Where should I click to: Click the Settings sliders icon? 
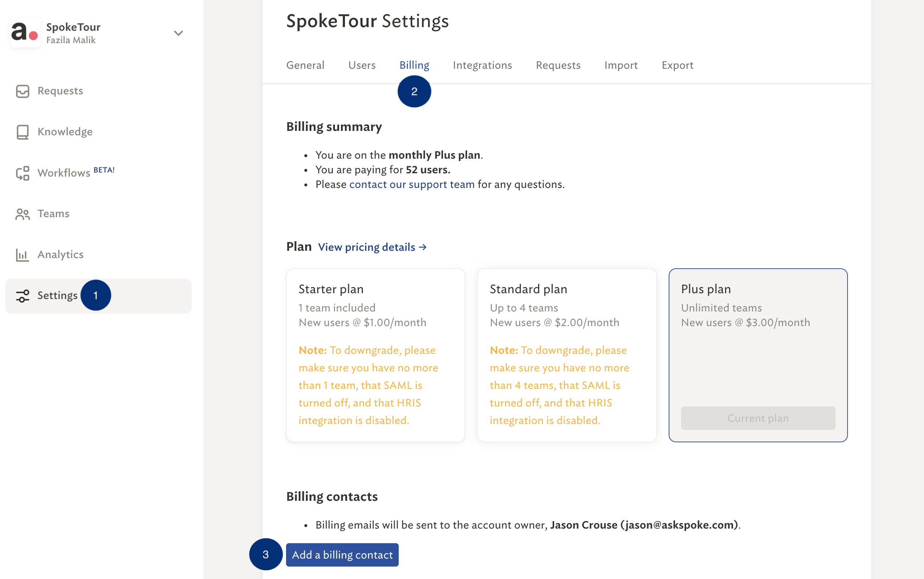click(x=23, y=296)
